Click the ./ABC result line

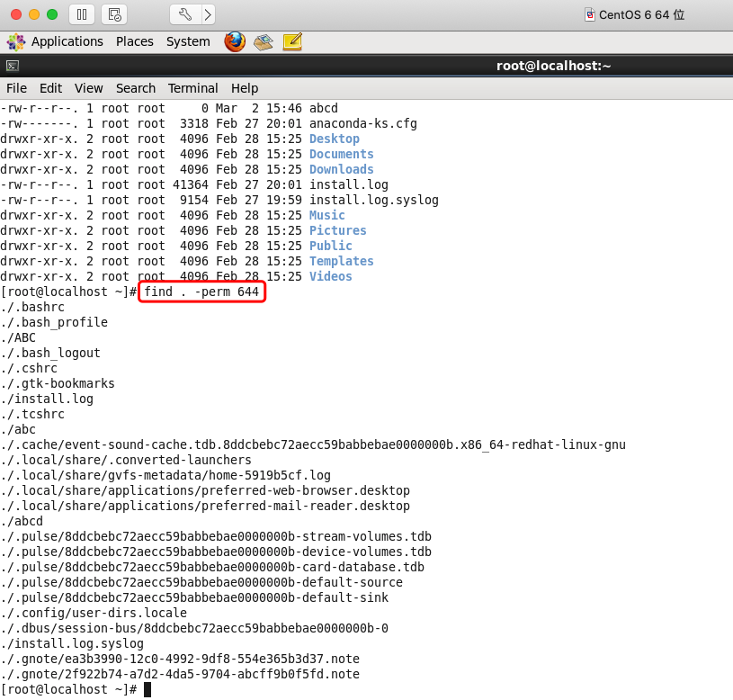tap(18, 337)
